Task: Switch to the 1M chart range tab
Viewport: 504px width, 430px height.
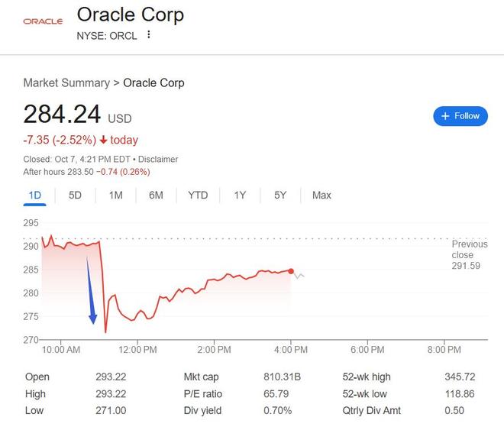Action: point(115,196)
